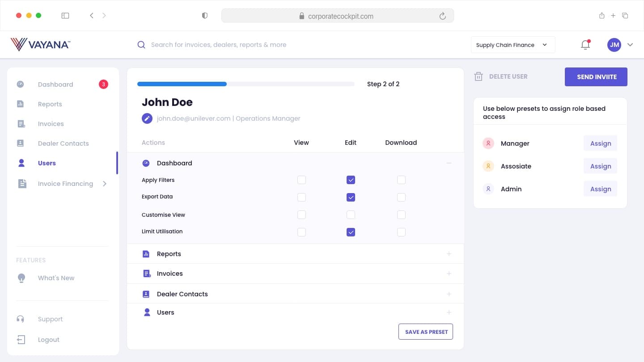The width and height of the screenshot is (644, 362).
Task: Assign the Manager preset
Action: pyautogui.click(x=601, y=143)
